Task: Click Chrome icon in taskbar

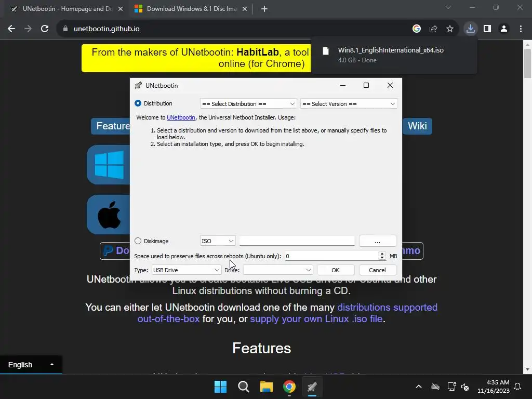Action: 289,387
